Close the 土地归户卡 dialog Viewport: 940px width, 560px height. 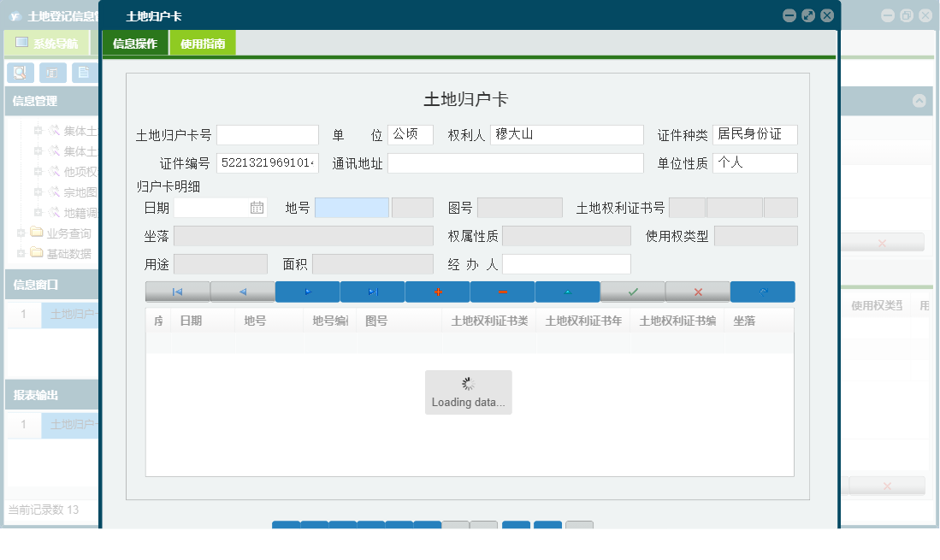coord(827,15)
